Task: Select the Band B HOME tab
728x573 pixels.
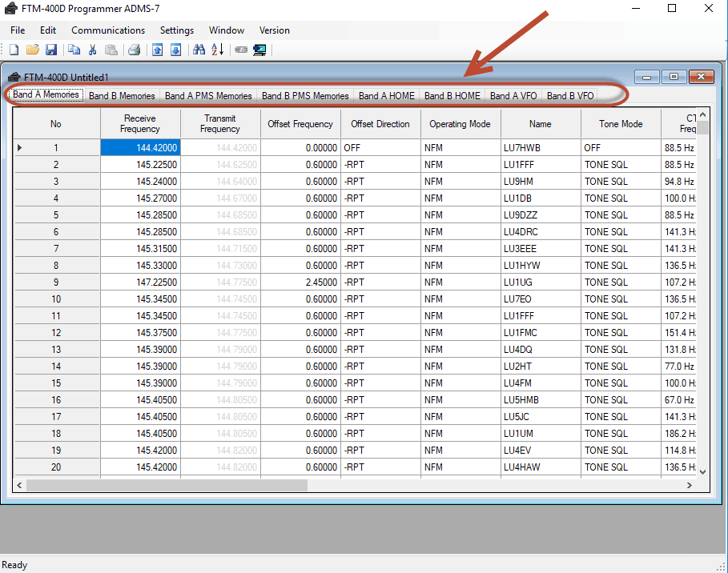Action: pos(452,96)
